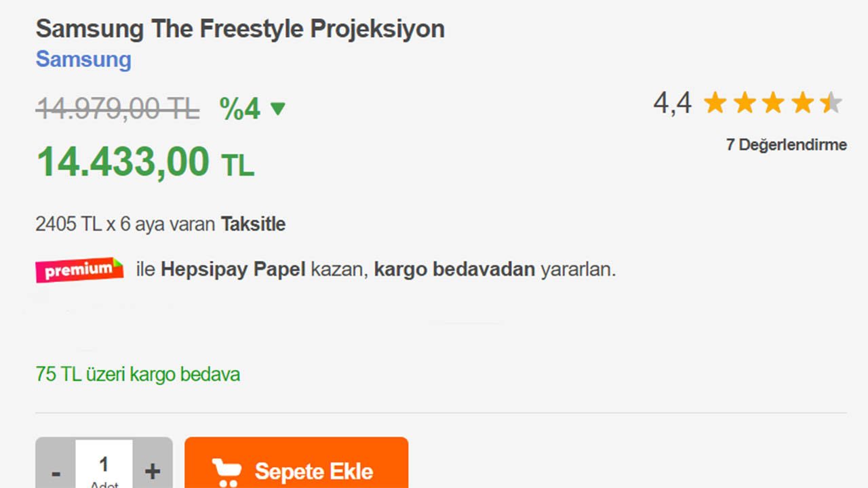
Task: Click the pink premium badge
Action: pyautogui.click(x=79, y=270)
